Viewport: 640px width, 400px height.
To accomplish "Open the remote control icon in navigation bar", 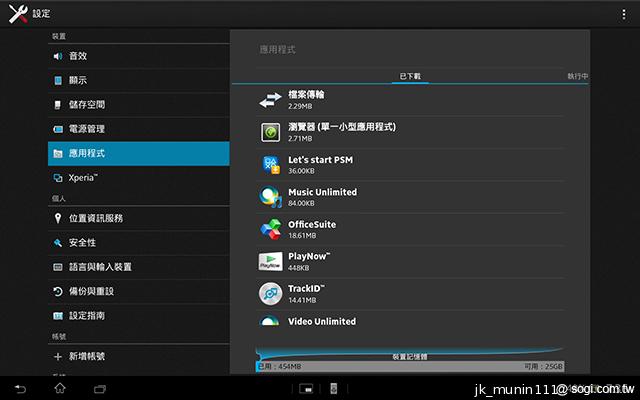I will coord(333,389).
